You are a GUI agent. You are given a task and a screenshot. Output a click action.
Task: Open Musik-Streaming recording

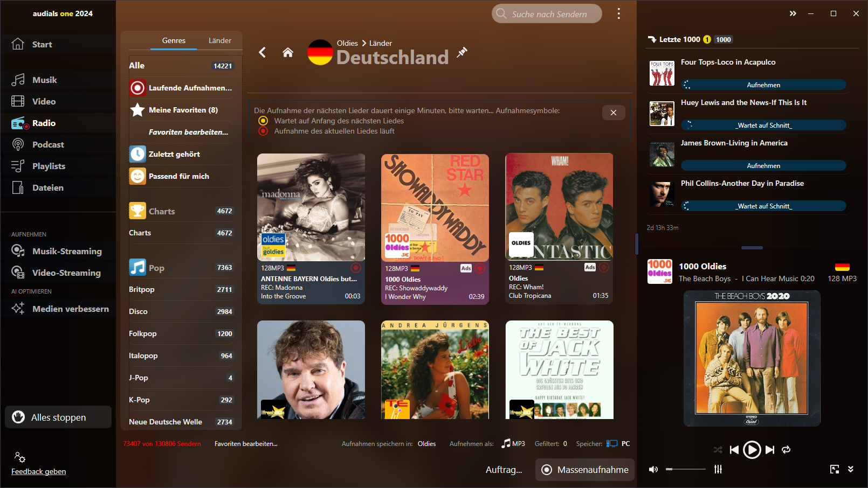tap(58, 251)
